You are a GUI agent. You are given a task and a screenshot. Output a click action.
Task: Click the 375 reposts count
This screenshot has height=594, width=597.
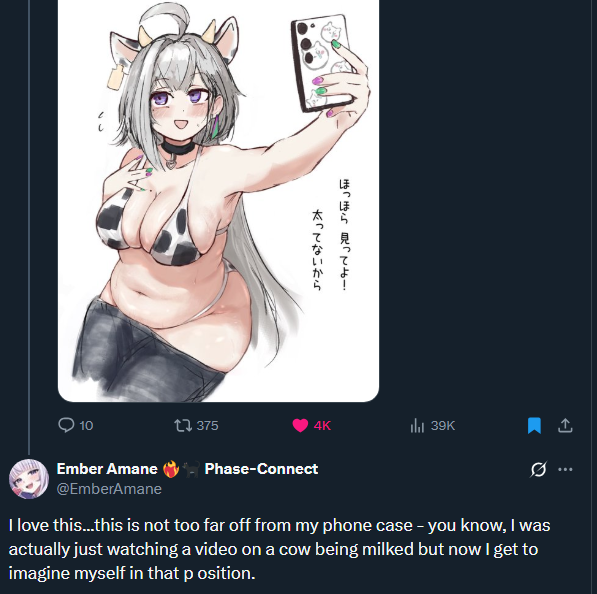click(208, 425)
